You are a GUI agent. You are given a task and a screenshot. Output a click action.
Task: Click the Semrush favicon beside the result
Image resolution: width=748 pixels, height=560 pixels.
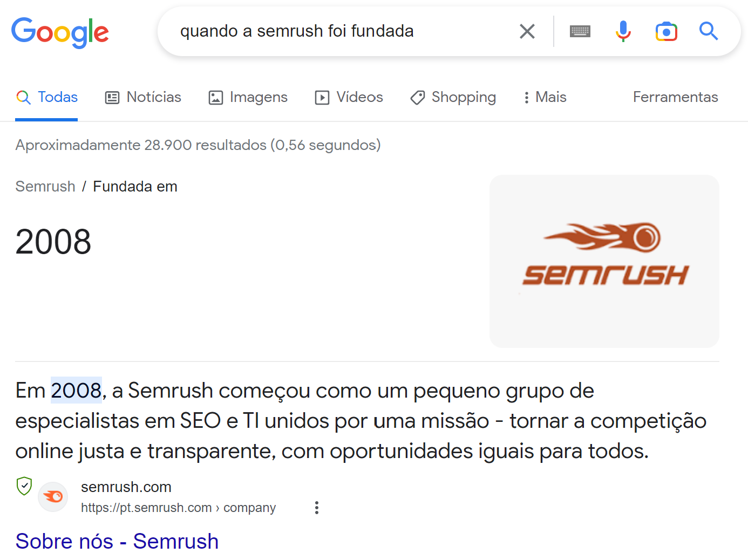pos(53,496)
